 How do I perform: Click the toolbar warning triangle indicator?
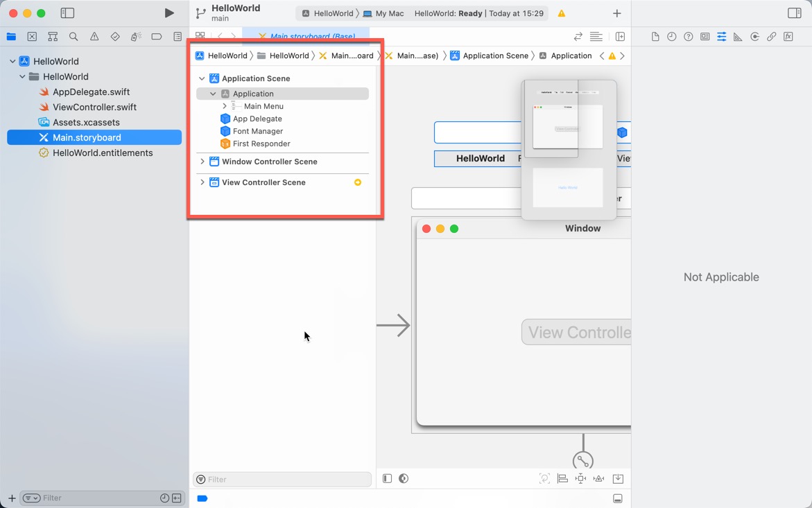coord(562,13)
